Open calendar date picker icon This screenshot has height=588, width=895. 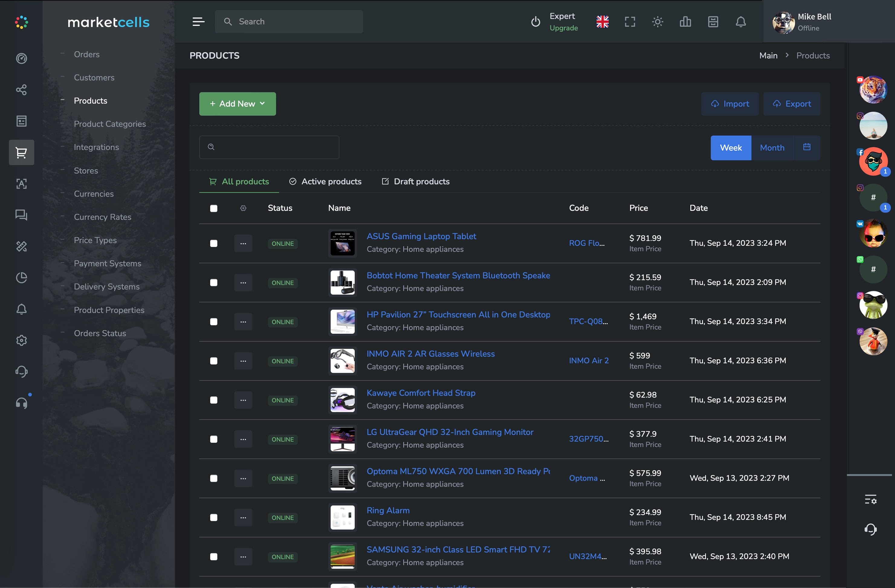[807, 147]
